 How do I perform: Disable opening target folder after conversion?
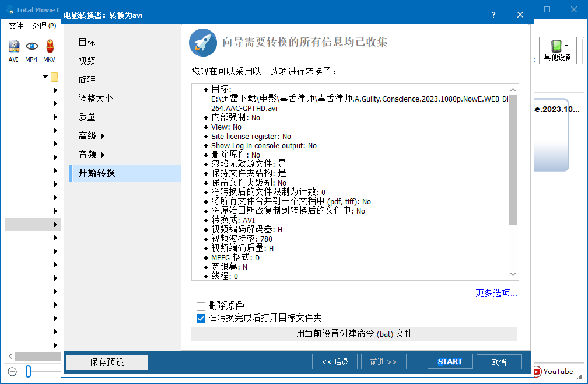point(201,318)
